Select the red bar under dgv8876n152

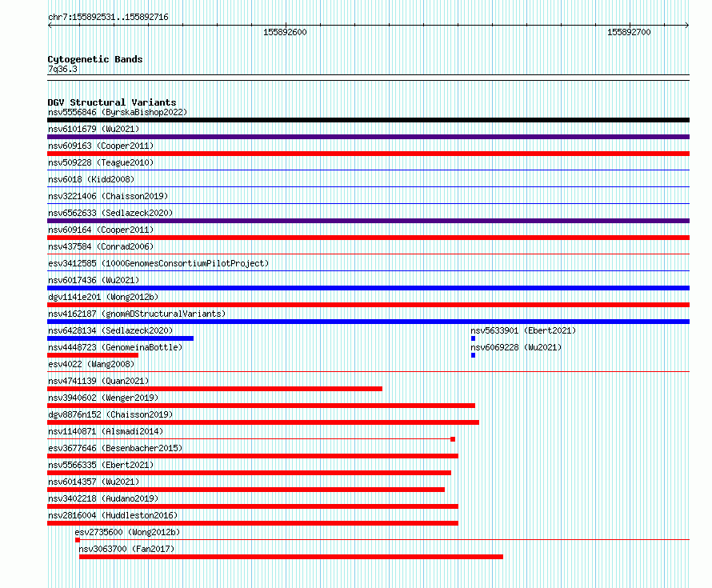tap(263, 422)
